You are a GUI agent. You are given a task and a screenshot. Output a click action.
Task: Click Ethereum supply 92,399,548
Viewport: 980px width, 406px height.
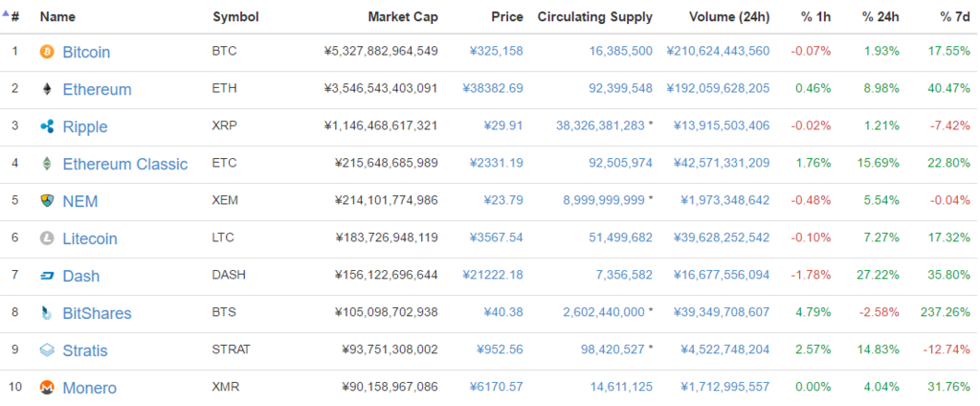tap(620, 88)
